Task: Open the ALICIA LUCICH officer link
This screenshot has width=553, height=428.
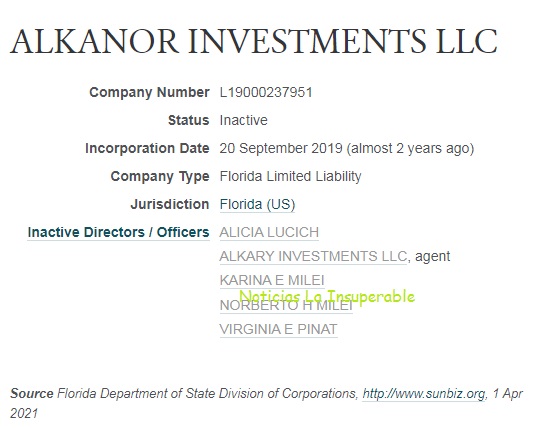Action: click(269, 232)
